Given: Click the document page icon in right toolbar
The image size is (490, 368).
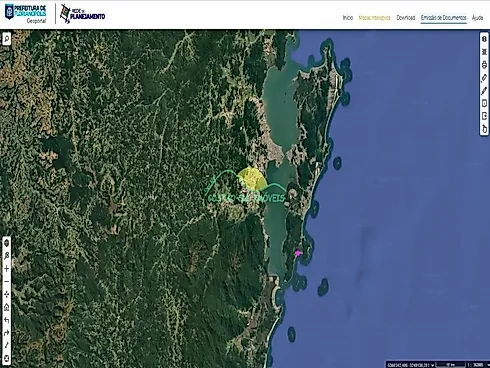Looking at the screenshot, I should [484, 103].
